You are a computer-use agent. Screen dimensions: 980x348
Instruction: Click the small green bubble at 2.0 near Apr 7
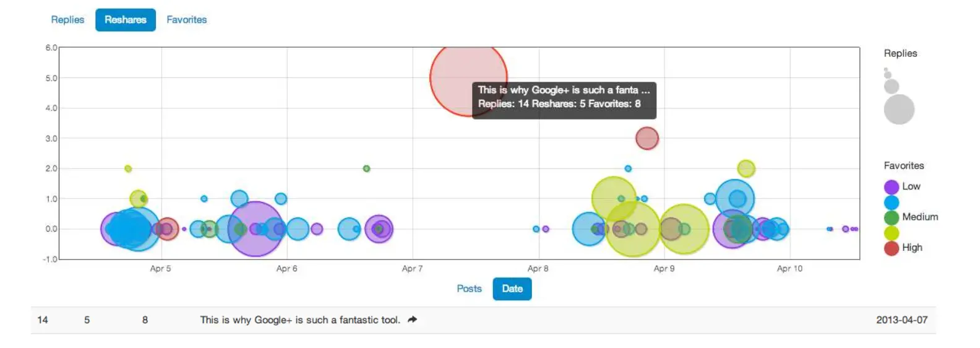366,168
